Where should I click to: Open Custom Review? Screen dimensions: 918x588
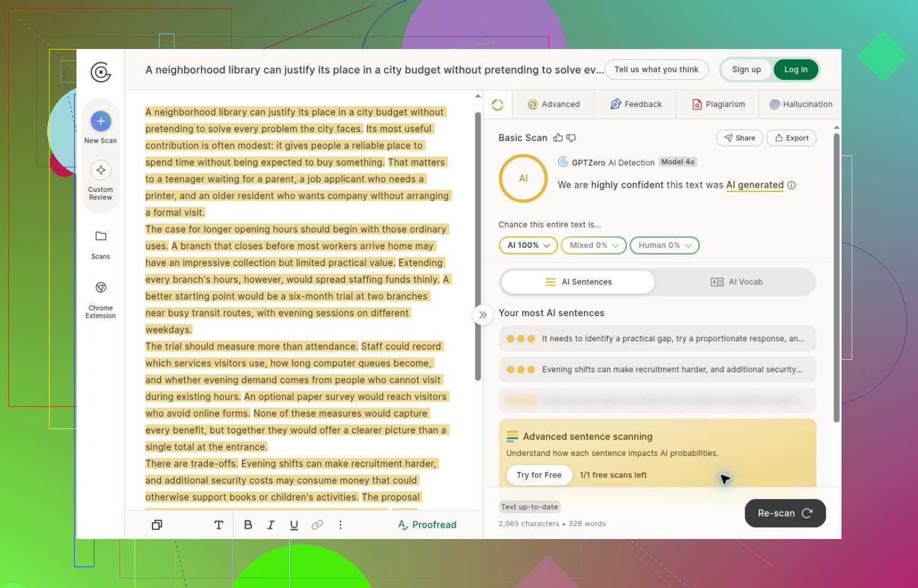click(x=100, y=180)
